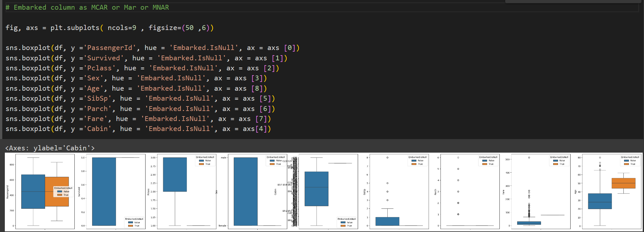Click the comment line about MCAR or MNAR

(x=87, y=7)
